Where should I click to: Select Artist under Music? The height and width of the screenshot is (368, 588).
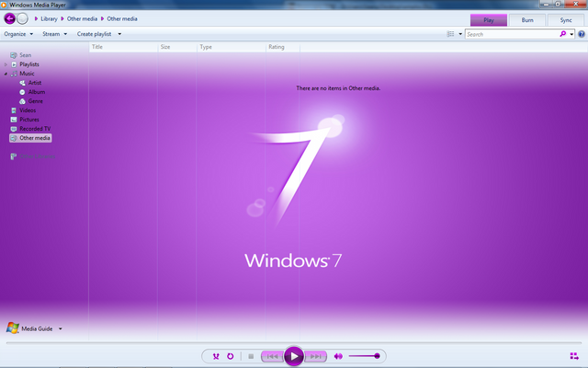35,83
